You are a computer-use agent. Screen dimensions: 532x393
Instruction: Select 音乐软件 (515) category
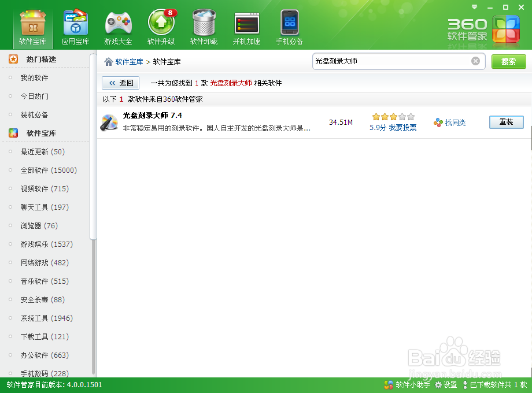click(45, 281)
